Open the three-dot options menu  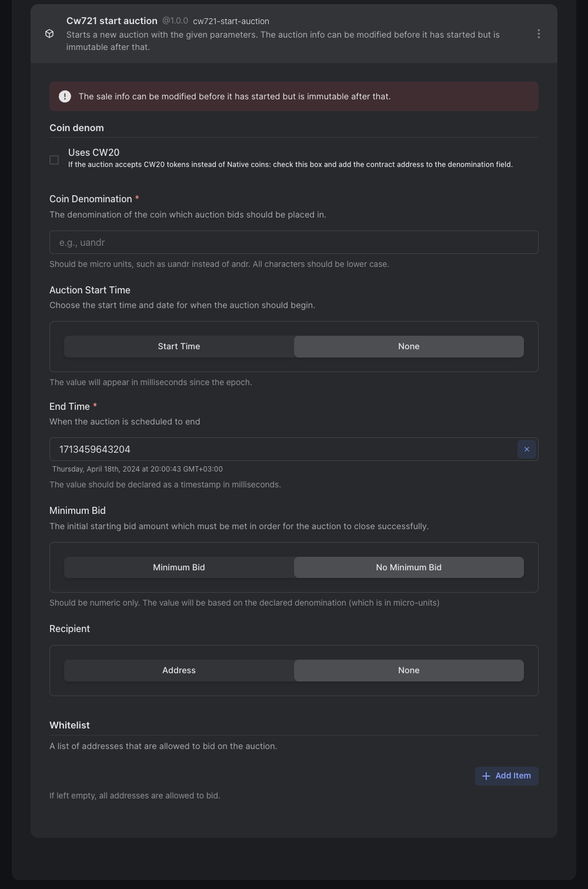point(539,34)
